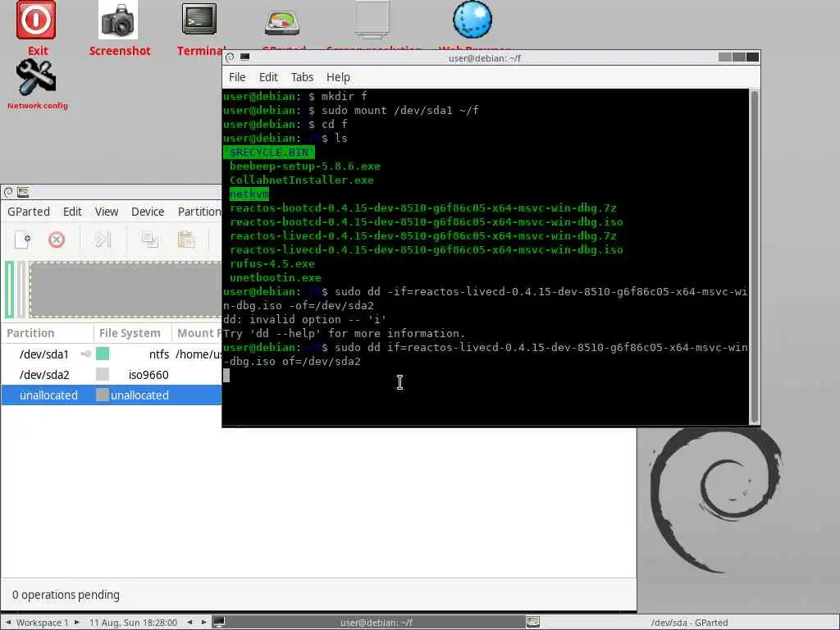840x630 pixels.
Task: Switch to next workspace via the arrow right of Workspace 1
Action: point(76,622)
